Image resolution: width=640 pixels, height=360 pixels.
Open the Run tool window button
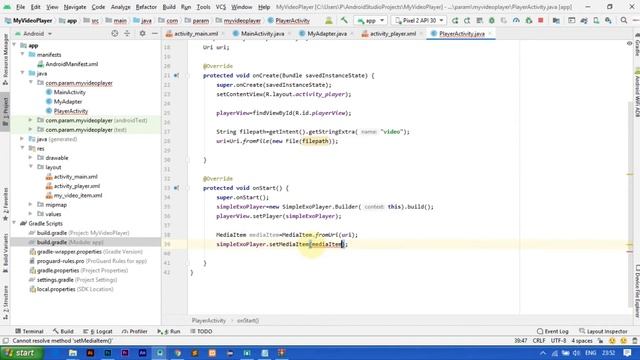[169, 331]
